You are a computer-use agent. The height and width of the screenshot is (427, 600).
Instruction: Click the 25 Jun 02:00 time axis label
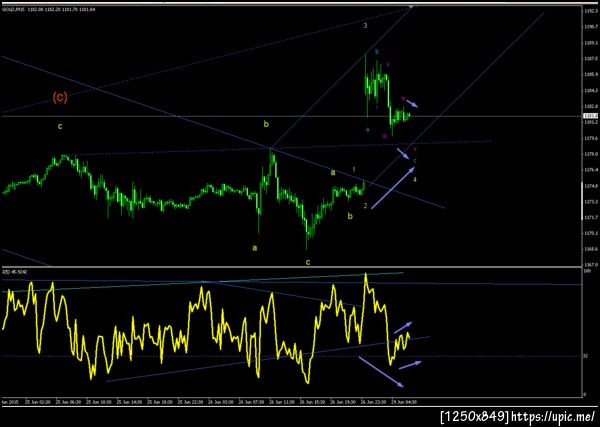[x=38, y=402]
